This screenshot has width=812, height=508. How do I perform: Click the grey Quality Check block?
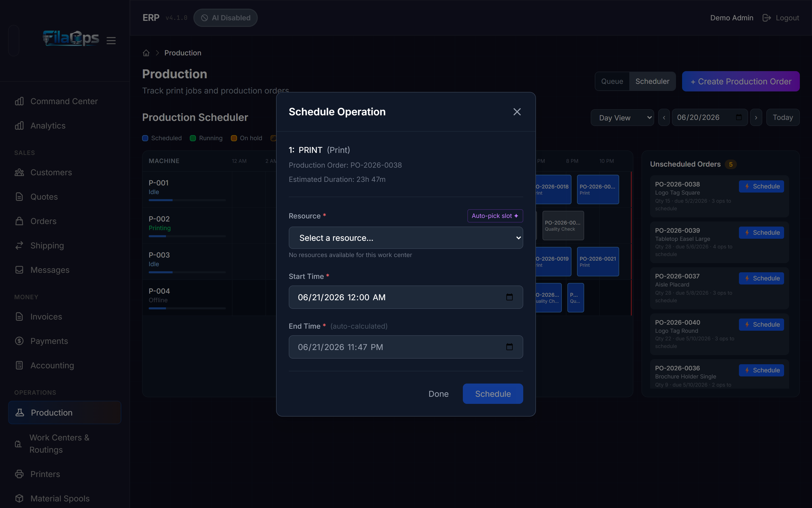click(563, 226)
